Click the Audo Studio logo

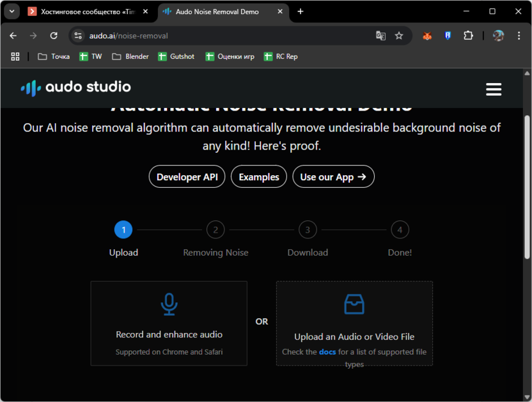(75, 88)
